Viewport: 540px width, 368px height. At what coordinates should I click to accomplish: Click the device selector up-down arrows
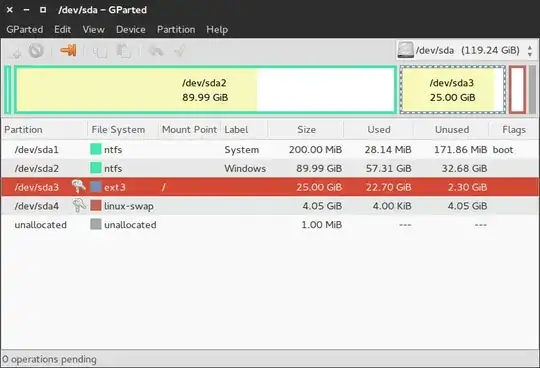click(530, 51)
